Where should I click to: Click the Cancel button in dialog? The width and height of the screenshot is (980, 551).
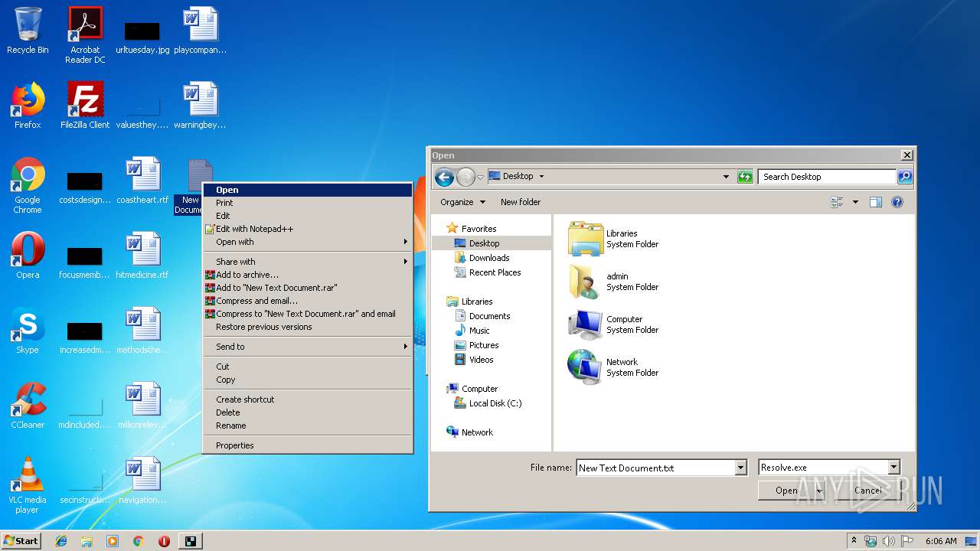tap(867, 491)
